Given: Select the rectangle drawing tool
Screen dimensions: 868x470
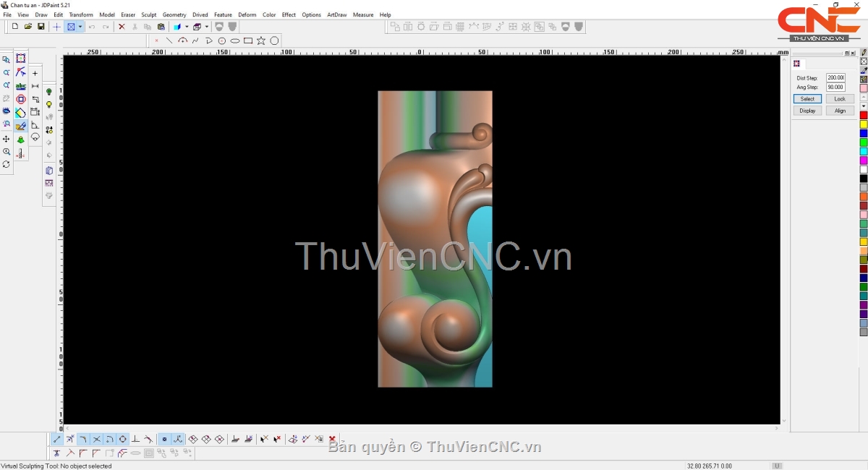Looking at the screenshot, I should click(248, 41).
